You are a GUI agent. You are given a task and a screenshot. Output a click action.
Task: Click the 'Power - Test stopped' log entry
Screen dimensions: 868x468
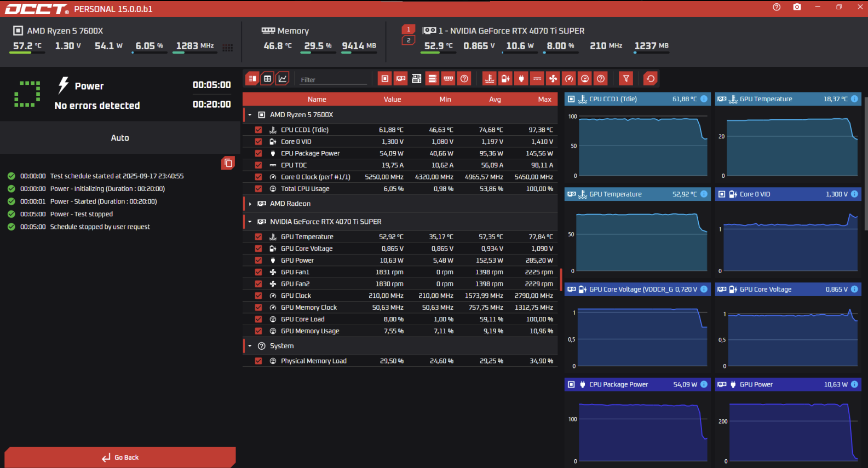coord(82,214)
